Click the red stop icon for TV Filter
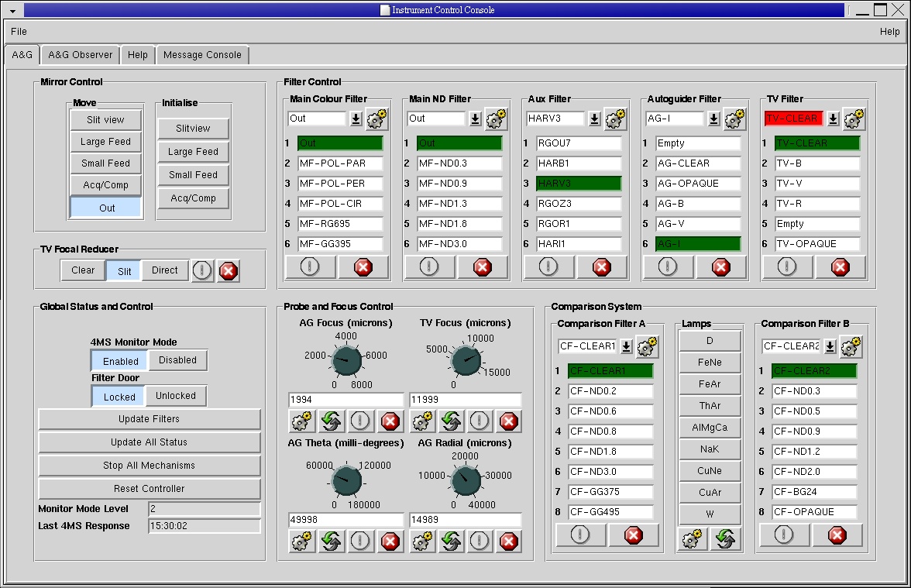 [x=840, y=267]
